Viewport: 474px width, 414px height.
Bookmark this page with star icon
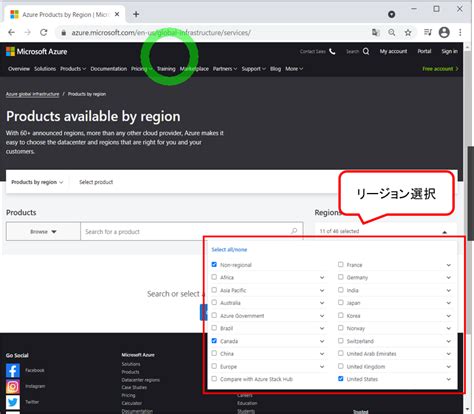click(x=408, y=32)
